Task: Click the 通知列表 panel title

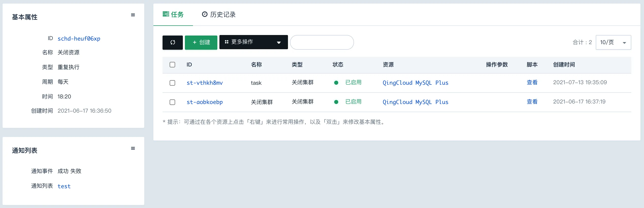Action: [x=25, y=151]
